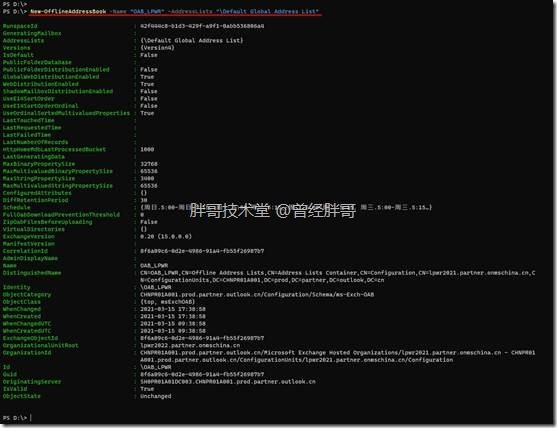The image size is (557, 428).
Task: Click the WhenCreatedUTC label
Action: 27,331
